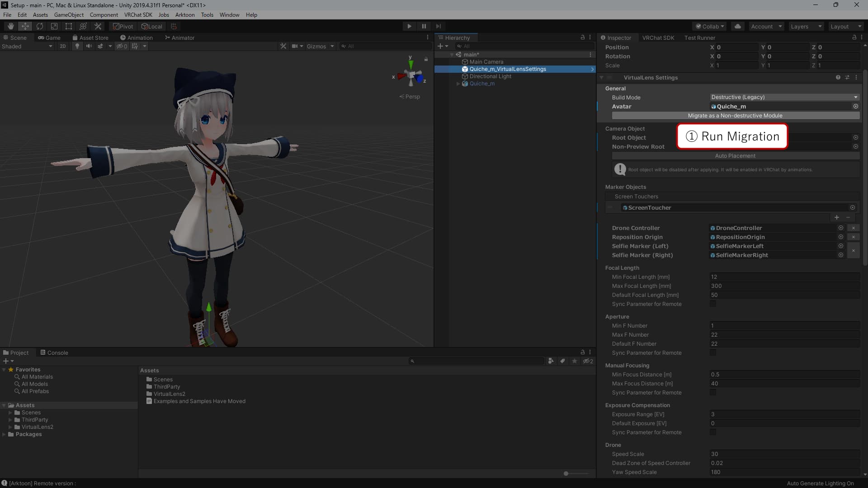The image size is (868, 488).
Task: Select the Rect Transform tool
Action: pos(69,26)
